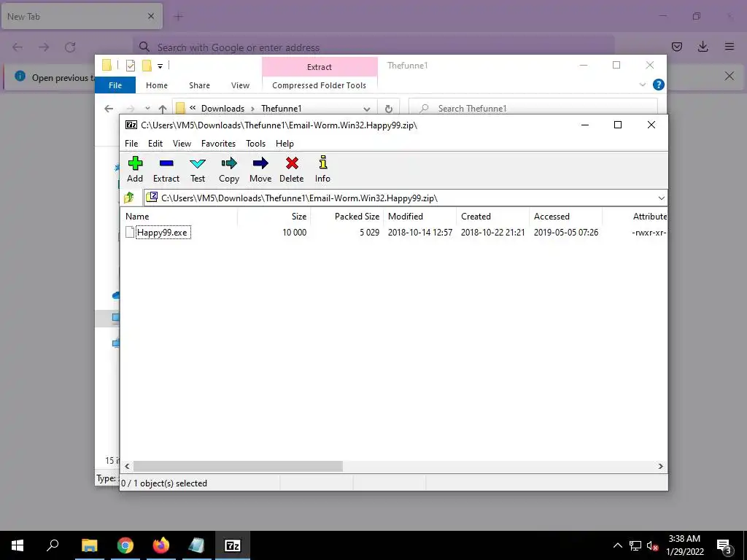Click the 10 000 size value

(295, 233)
